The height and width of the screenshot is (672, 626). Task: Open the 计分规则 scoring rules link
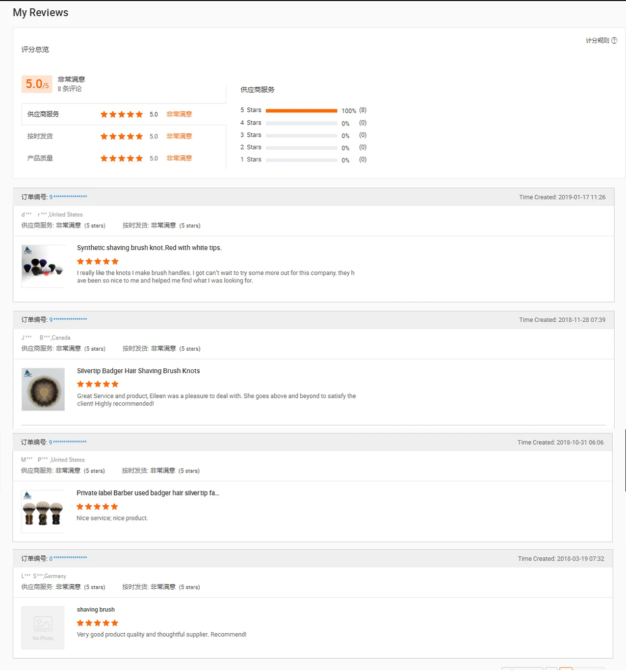point(597,41)
